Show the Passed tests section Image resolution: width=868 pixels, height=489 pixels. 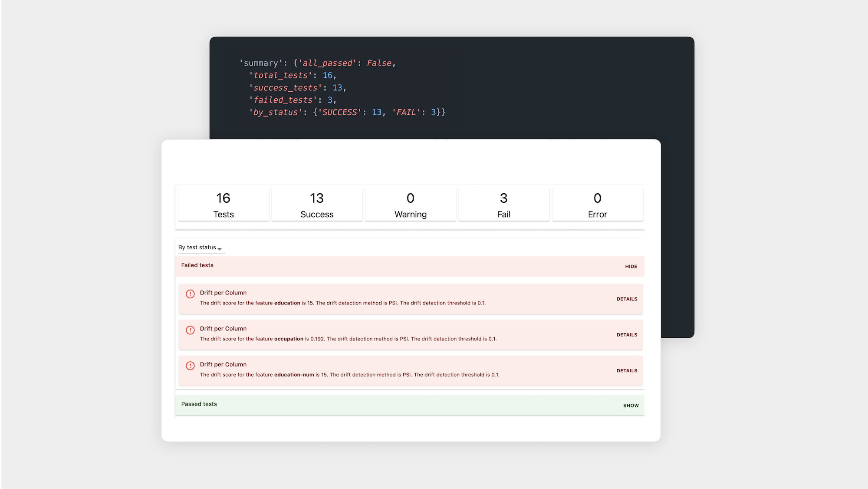click(x=631, y=406)
